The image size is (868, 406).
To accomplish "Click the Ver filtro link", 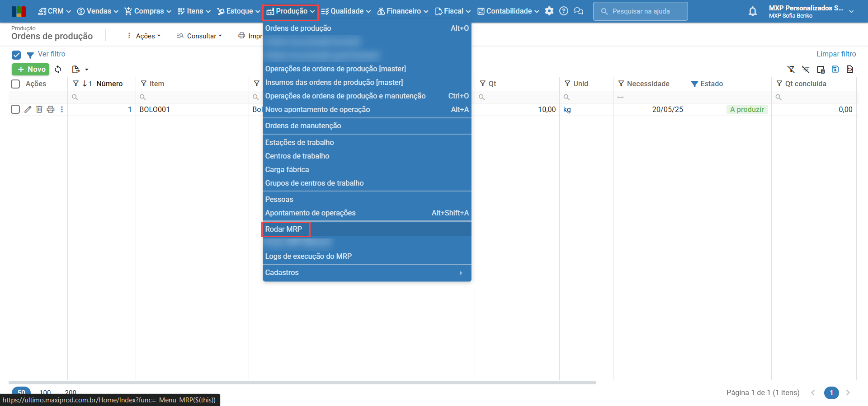I will (x=52, y=54).
